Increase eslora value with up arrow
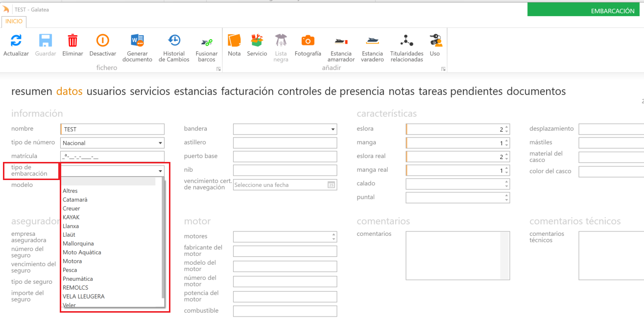 pos(506,127)
